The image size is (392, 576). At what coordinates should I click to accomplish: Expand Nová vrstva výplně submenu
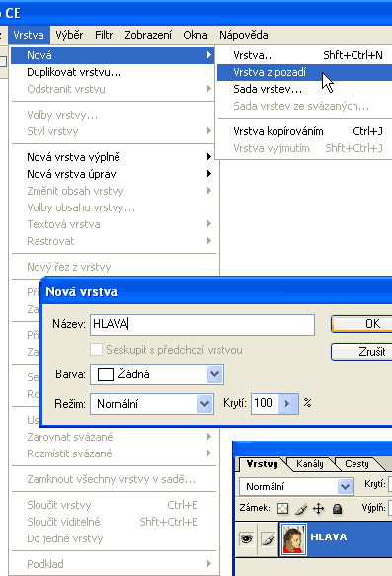tap(113, 157)
